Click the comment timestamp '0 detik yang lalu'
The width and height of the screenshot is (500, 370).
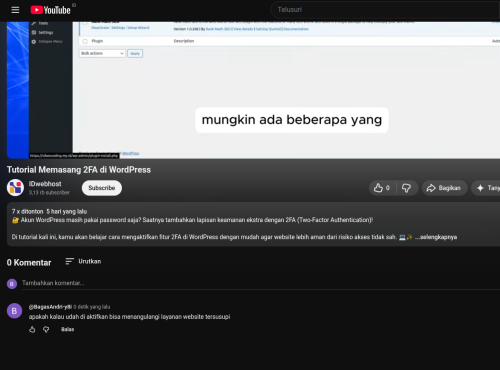click(x=92, y=307)
